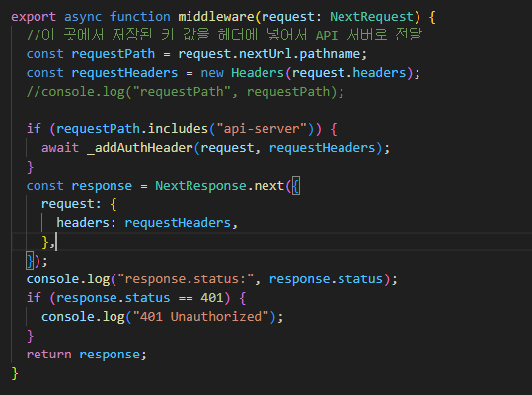Click the "api-server" string literal
Image resolution: width=532 pixels, height=395 pixels.
pos(262,129)
